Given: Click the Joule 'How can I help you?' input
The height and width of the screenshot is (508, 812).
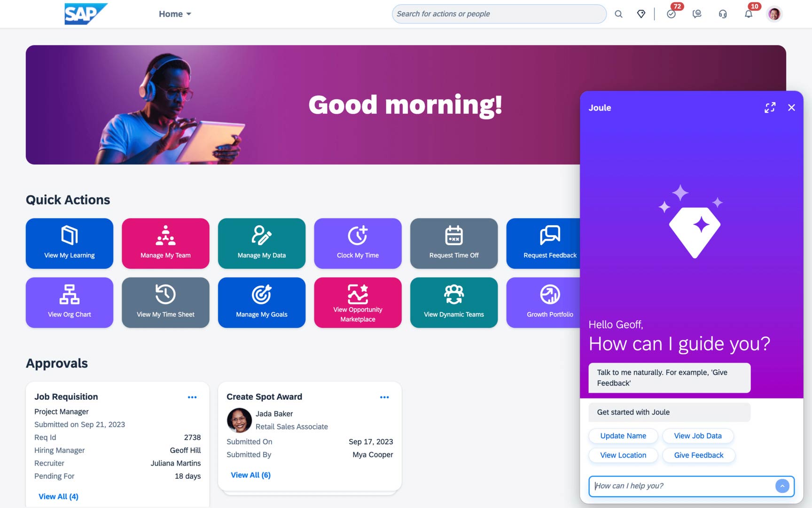Looking at the screenshot, I should (x=681, y=486).
